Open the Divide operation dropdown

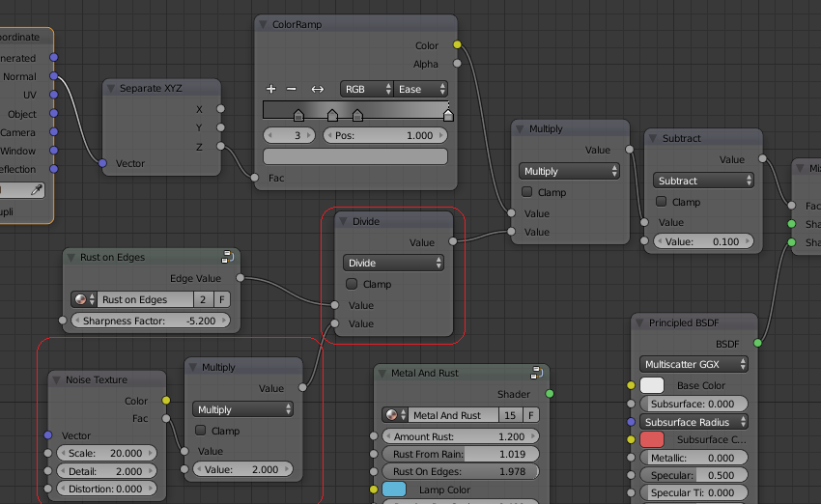point(393,263)
